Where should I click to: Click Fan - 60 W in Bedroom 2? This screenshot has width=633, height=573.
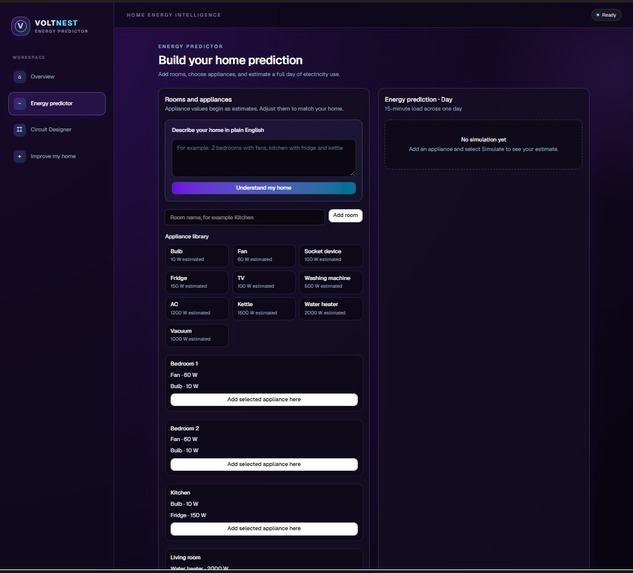184,439
